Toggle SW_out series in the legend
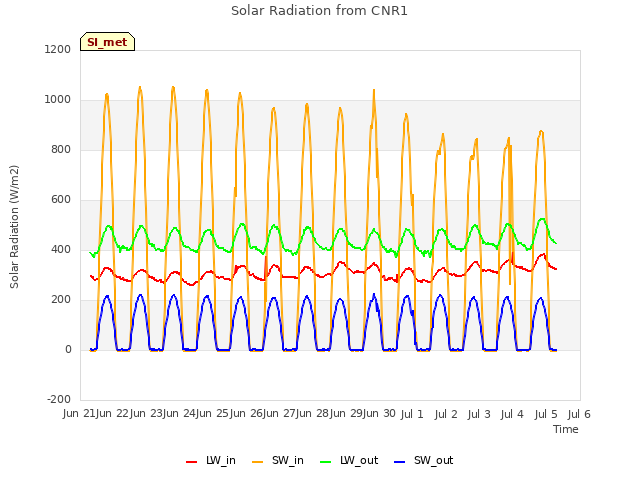 click(x=423, y=460)
